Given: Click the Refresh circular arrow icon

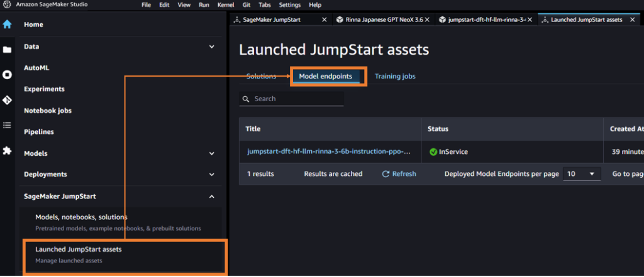Looking at the screenshot, I should coord(386,174).
